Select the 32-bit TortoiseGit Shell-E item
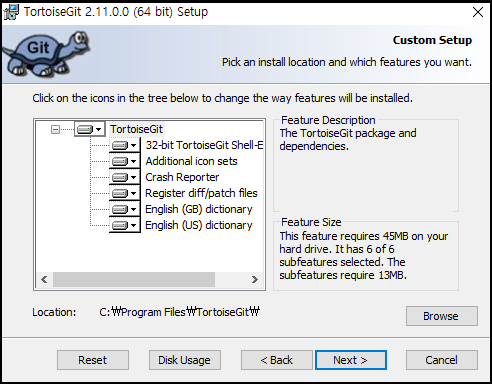The image size is (492, 384). pyautogui.click(x=204, y=145)
